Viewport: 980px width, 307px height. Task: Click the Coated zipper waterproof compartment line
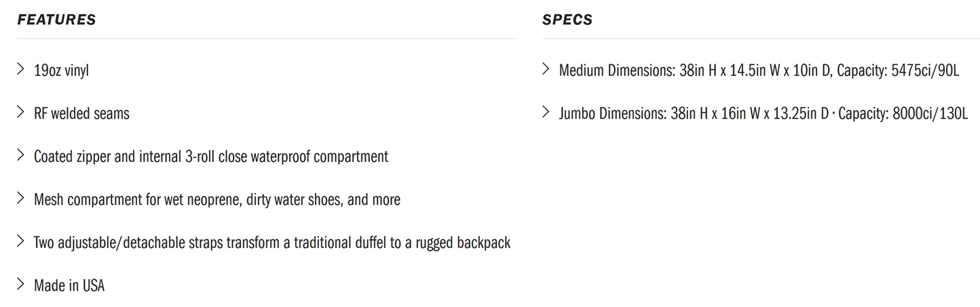[x=211, y=157]
